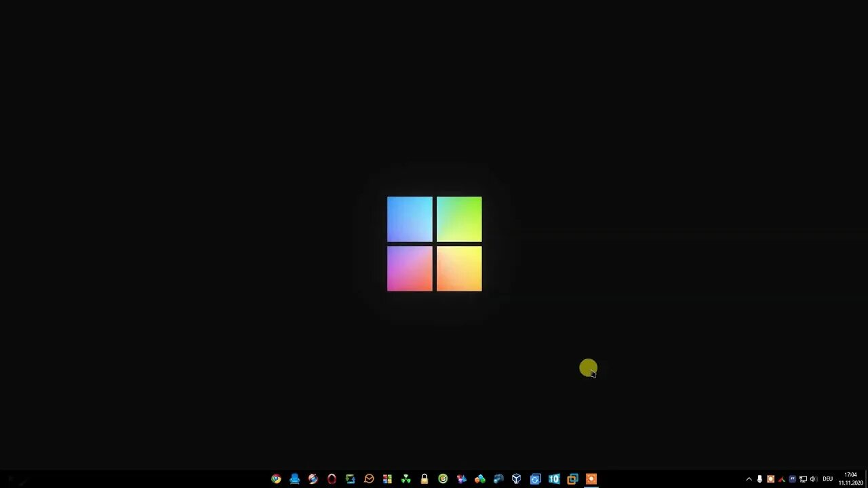The height and width of the screenshot is (488, 868).
Task: Click the colorful geometric shapes taskbar icon
Action: click(461, 479)
